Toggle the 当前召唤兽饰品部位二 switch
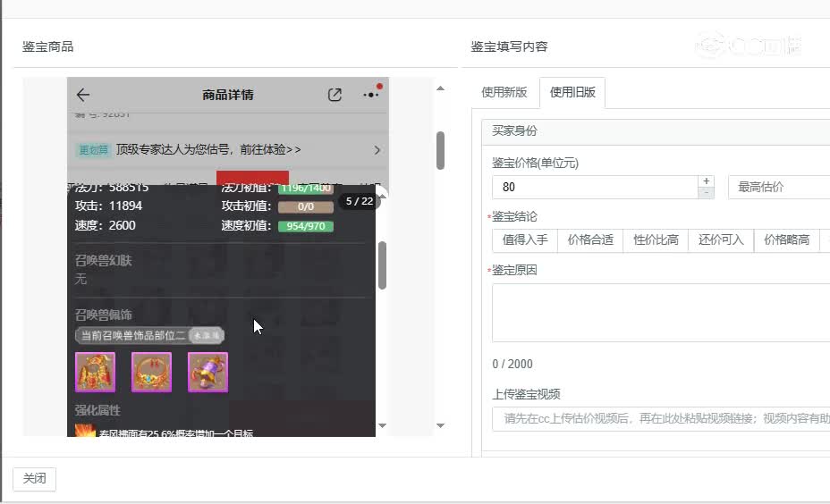 click(207, 335)
